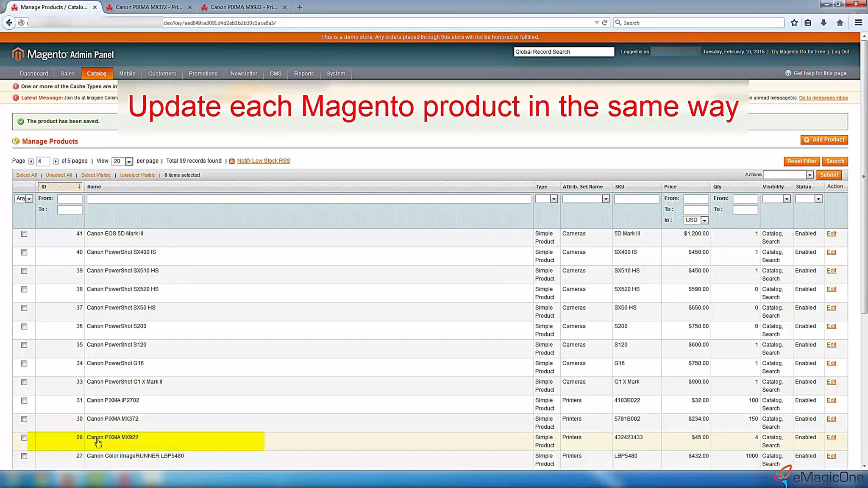Click the Add Product button
This screenshot has width=868, height=488.
pyautogui.click(x=824, y=140)
